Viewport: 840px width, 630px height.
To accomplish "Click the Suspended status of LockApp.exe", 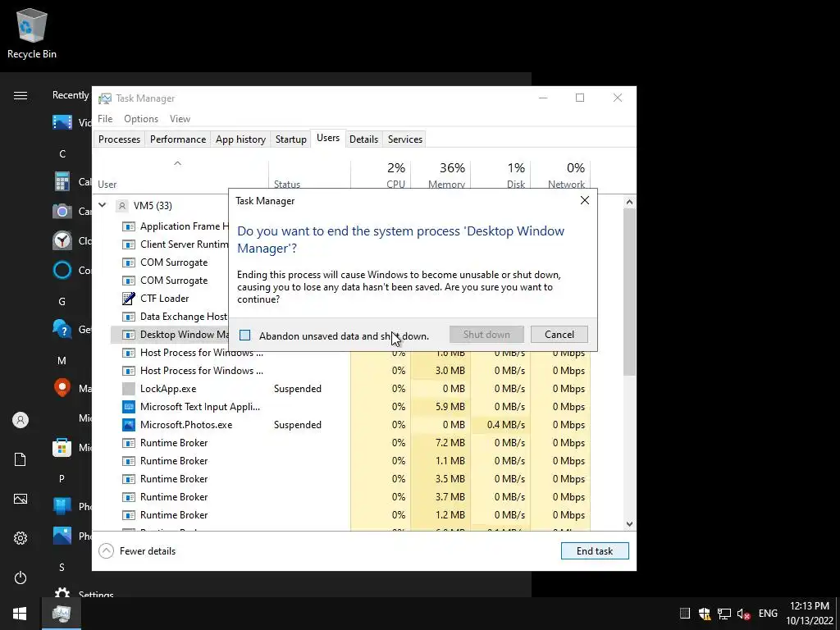I will [297, 389].
